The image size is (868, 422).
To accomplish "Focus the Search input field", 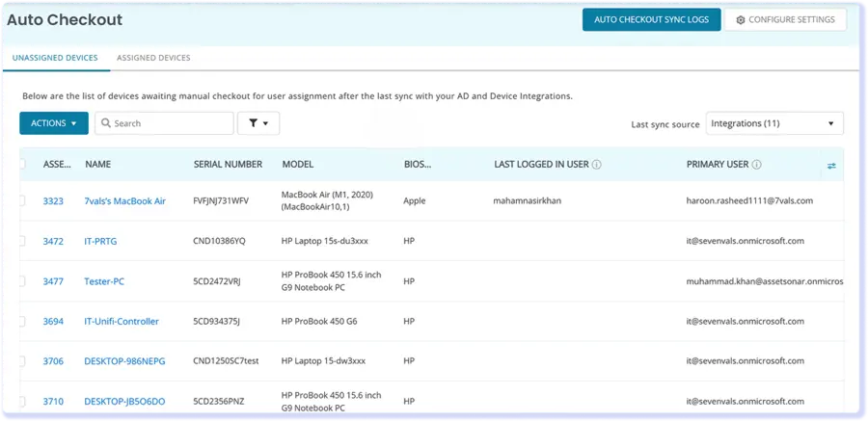I will (x=164, y=123).
